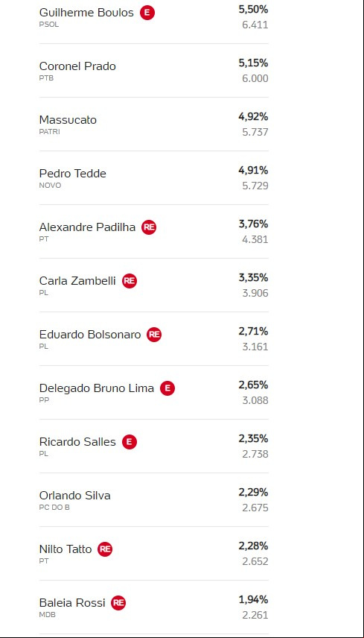Click the E badge by Delegado Bruno Lima
The height and width of the screenshot is (638, 364).
(x=167, y=388)
